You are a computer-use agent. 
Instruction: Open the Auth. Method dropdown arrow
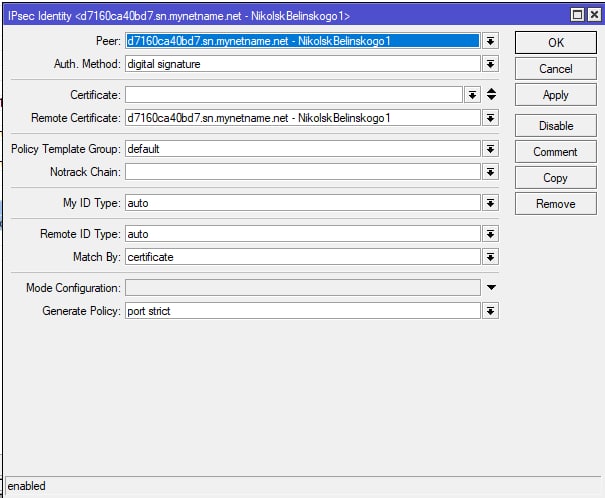[490, 64]
